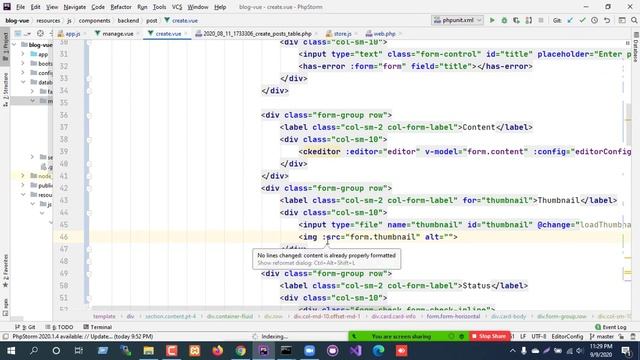The width and height of the screenshot is (640, 360).
Task: Open the Refactor menu
Action: tap(121, 7)
